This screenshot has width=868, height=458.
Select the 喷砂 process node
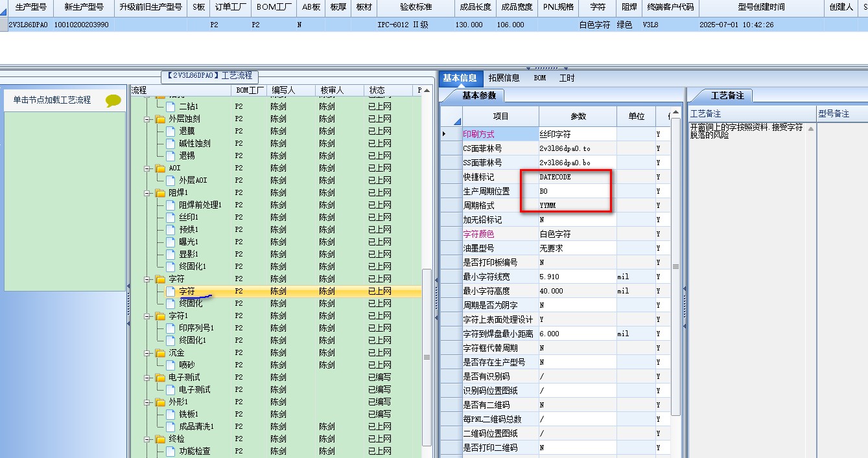pos(187,365)
